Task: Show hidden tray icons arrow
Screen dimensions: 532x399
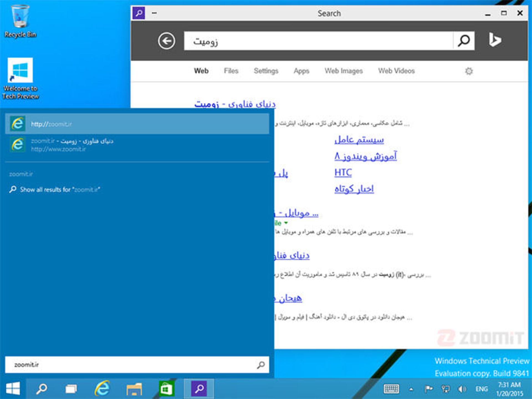Action: 411,389
